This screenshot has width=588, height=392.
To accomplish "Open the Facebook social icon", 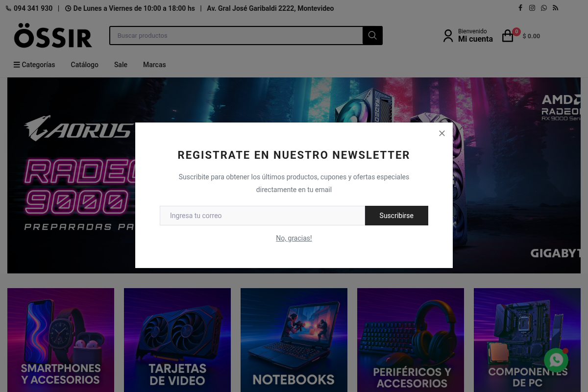I will click(520, 8).
